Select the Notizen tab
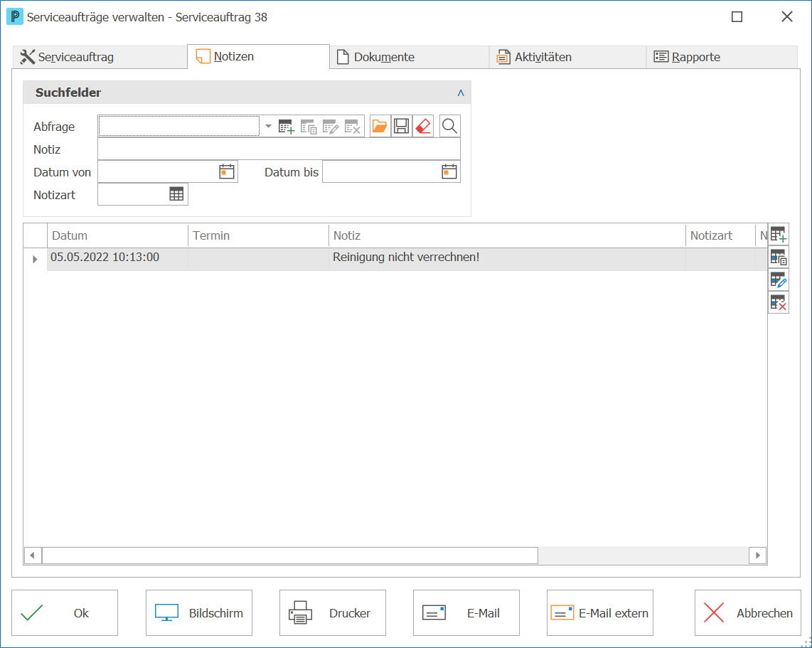The image size is (812, 648). click(x=258, y=56)
